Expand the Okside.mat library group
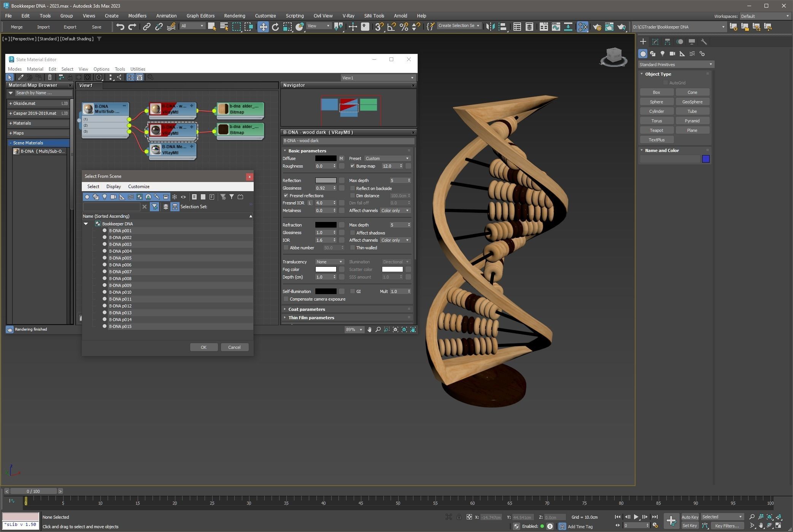 pyautogui.click(x=11, y=103)
